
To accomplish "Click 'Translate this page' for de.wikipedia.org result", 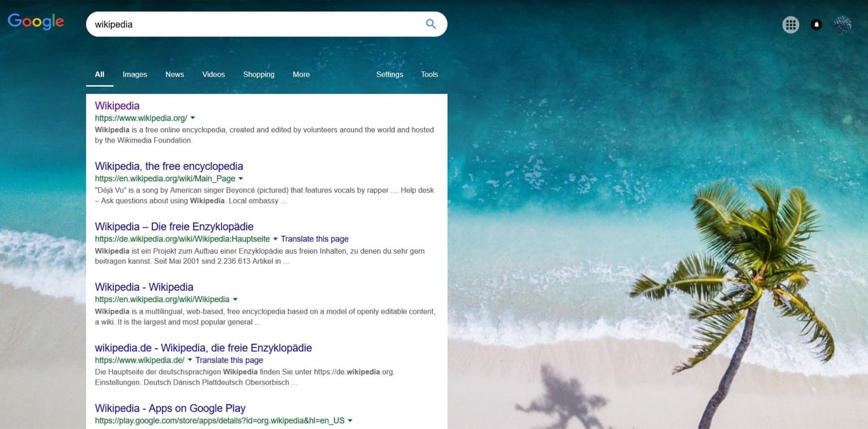I will click(315, 239).
